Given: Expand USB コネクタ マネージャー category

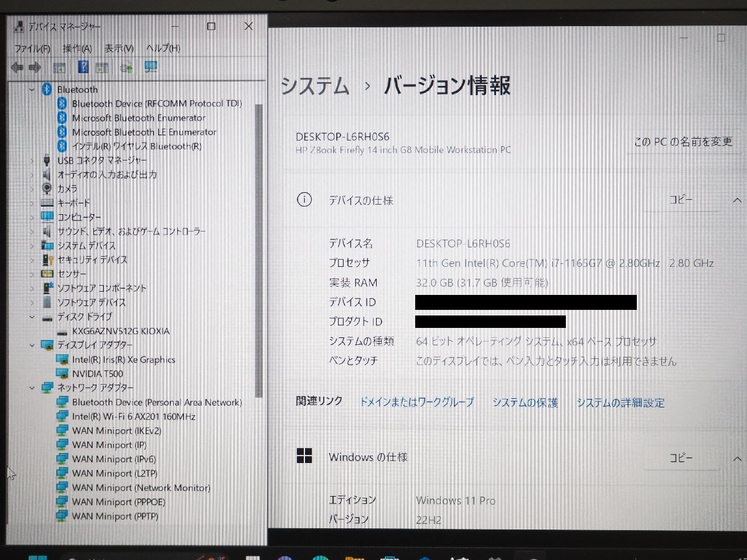Looking at the screenshot, I should click(x=32, y=161).
